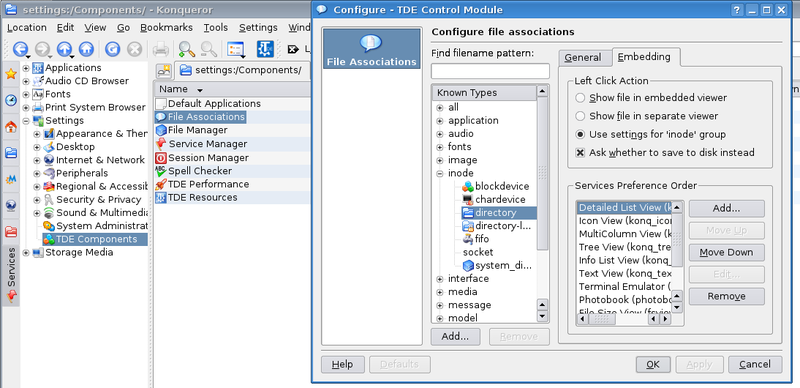
Task: Click Add... below Known Types list
Action: (x=455, y=336)
